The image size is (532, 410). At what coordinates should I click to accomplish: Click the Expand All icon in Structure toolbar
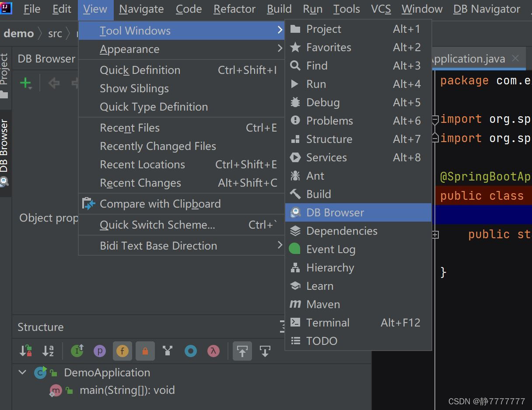coord(242,351)
